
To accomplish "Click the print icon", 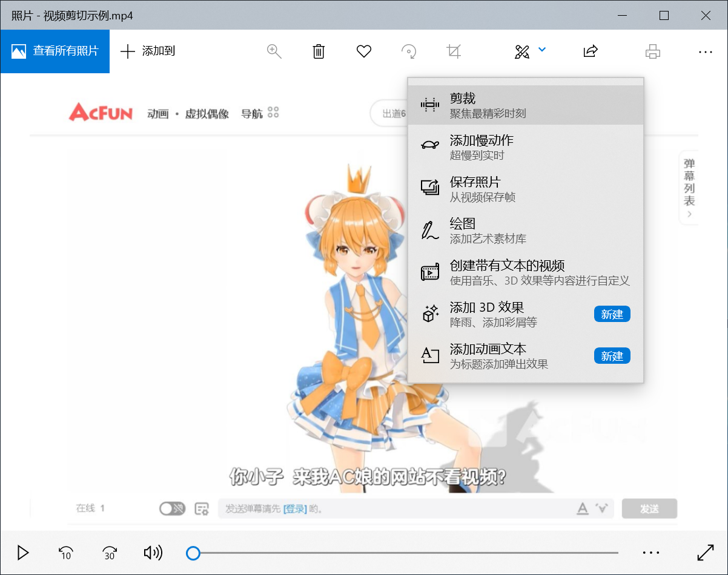I will click(x=652, y=51).
